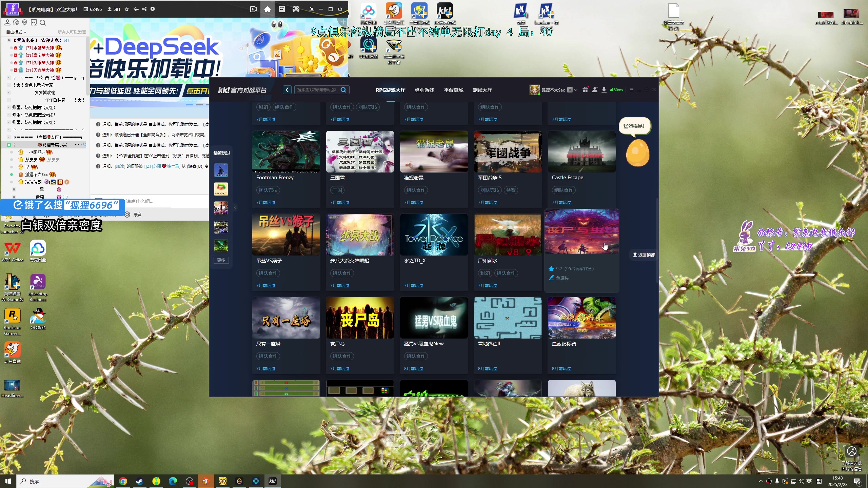This screenshot has height=488, width=868.
Task: Click the 益智 tag under 军团战争 5
Action: 511,190
